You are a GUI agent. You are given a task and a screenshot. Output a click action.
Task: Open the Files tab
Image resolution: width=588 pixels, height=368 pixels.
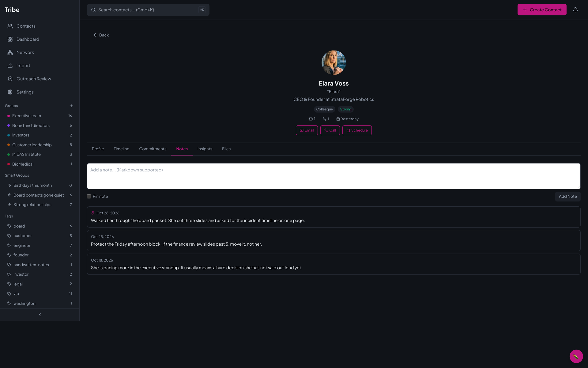click(226, 149)
